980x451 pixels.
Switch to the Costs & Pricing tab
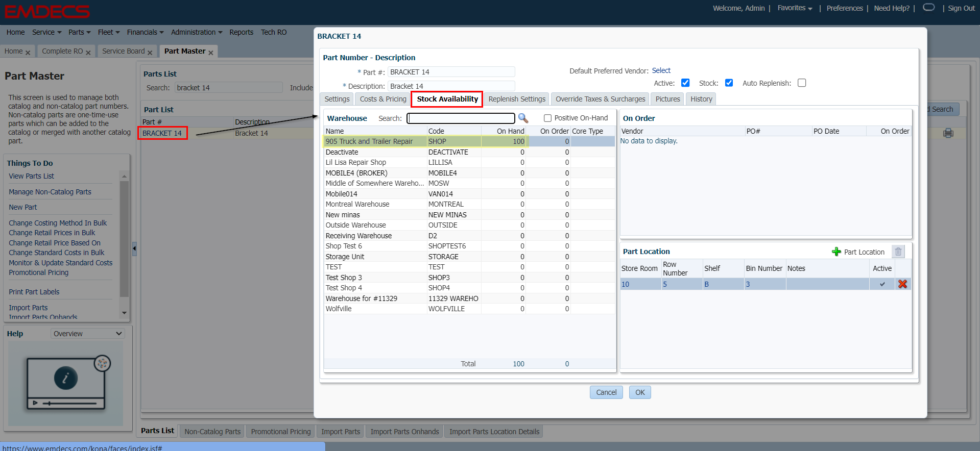pos(383,99)
